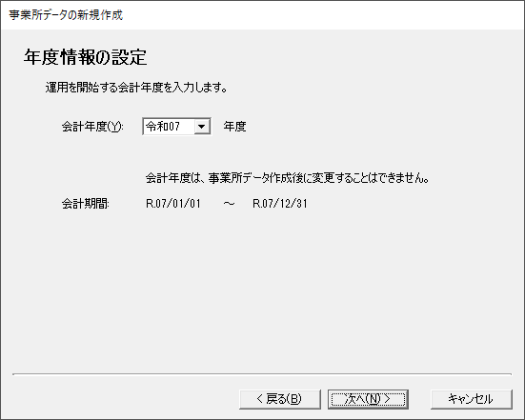Click the 会計年度(Y): label
The width and height of the screenshot is (525, 420).
tap(92, 127)
